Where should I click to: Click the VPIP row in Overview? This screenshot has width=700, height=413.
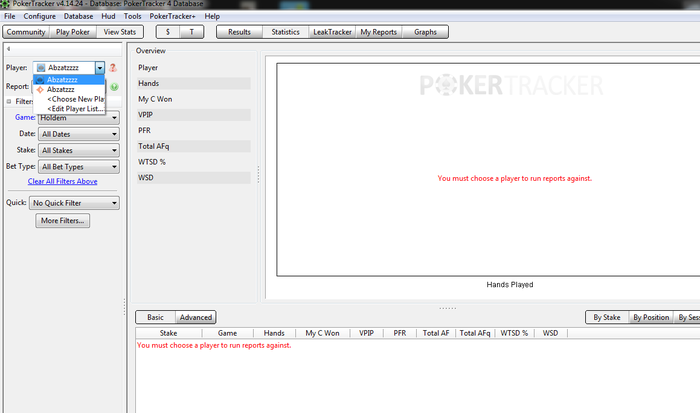[194, 115]
